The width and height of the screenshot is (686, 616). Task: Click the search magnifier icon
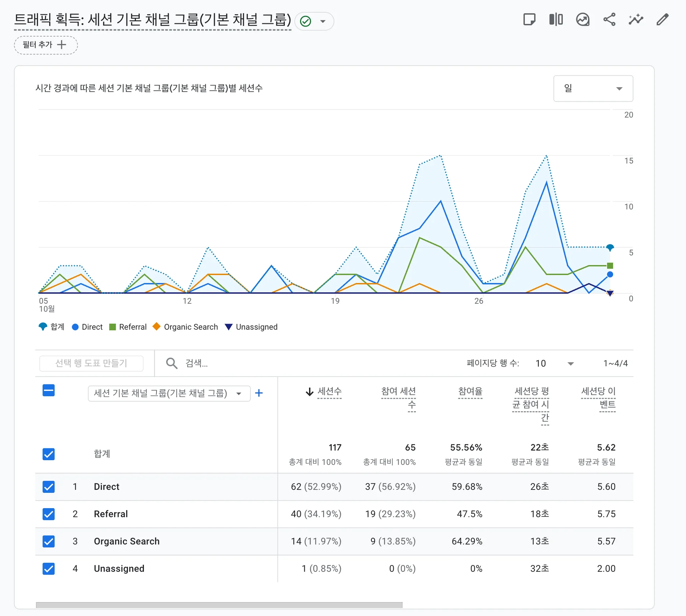point(172,363)
